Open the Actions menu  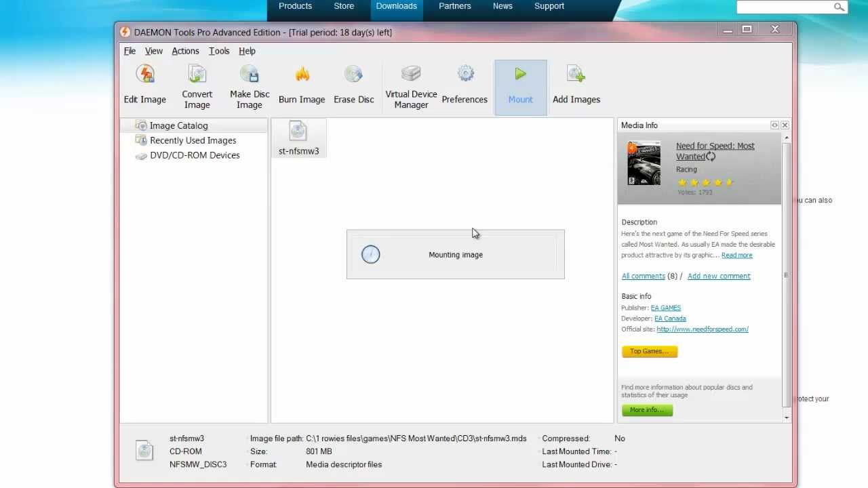(x=185, y=51)
